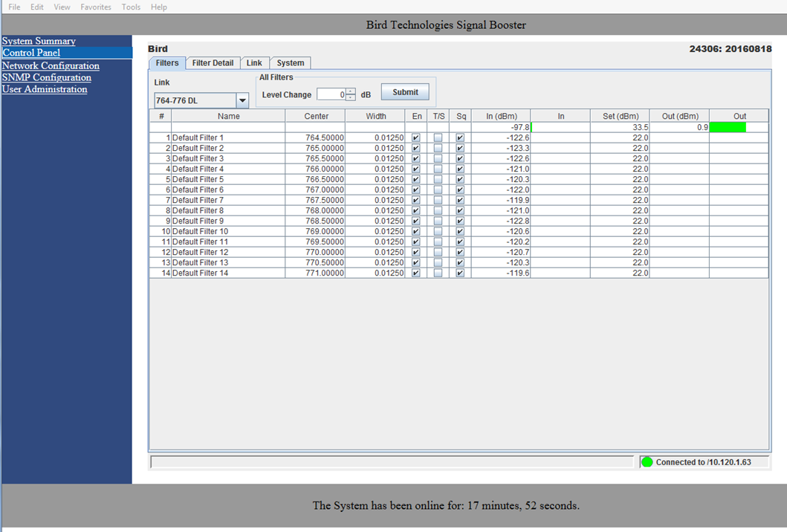Image resolution: width=787 pixels, height=532 pixels.
Task: Toggle En checkbox for Default Filter 7
Action: point(415,201)
